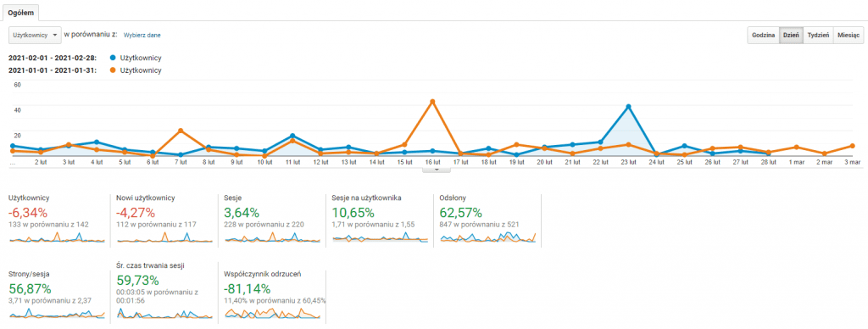Click the text 228 w porównaniu z 220
The image size is (868, 329).
pos(264,225)
